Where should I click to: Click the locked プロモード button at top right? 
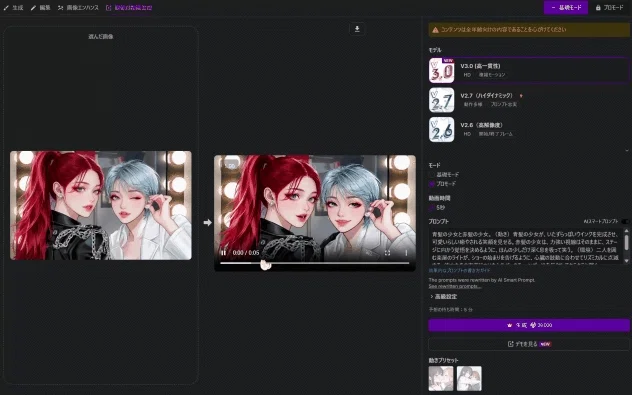[609, 8]
